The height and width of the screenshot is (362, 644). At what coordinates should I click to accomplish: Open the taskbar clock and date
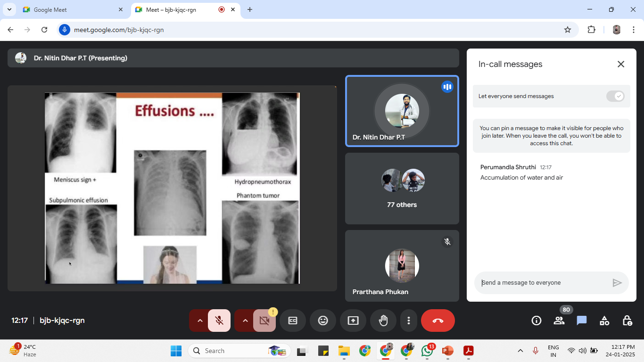tap(620, 351)
